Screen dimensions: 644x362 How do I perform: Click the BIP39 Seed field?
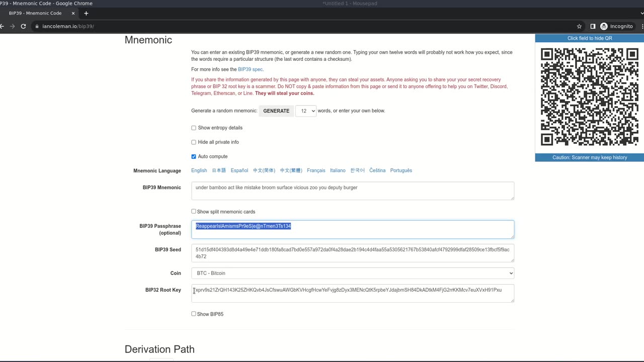(353, 253)
